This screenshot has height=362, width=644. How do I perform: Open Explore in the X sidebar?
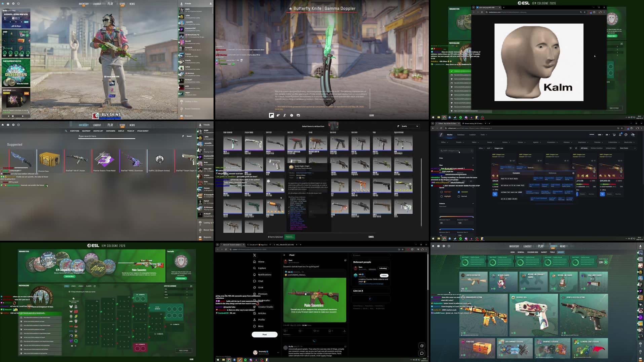coord(259,268)
